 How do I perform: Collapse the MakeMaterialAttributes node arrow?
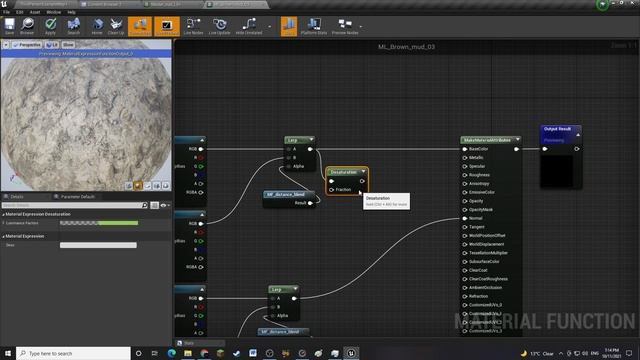tap(518, 140)
